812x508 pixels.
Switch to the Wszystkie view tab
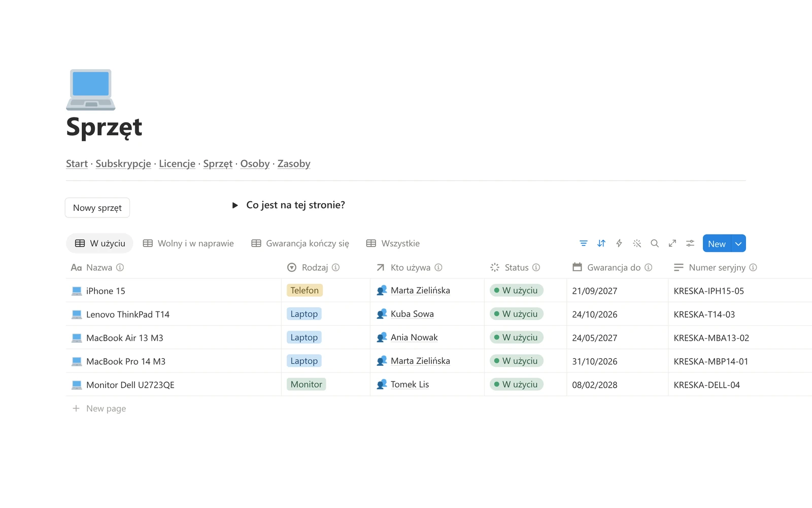tap(393, 243)
